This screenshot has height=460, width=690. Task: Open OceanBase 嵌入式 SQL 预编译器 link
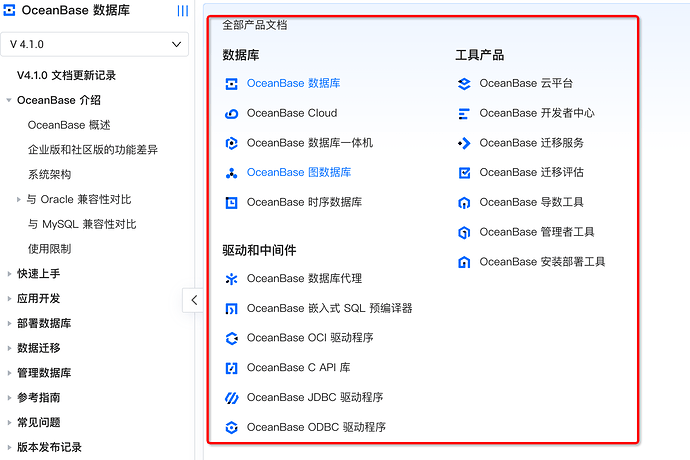click(x=330, y=308)
